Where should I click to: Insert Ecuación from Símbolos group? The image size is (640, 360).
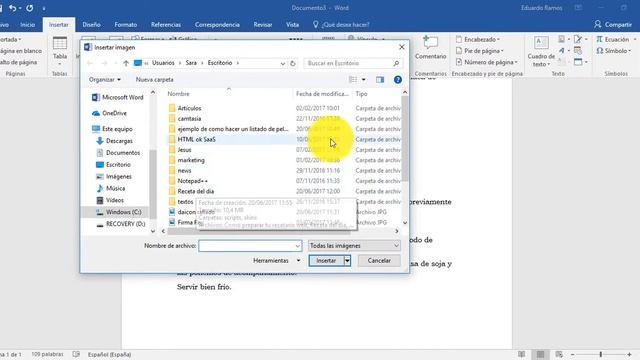[613, 39]
